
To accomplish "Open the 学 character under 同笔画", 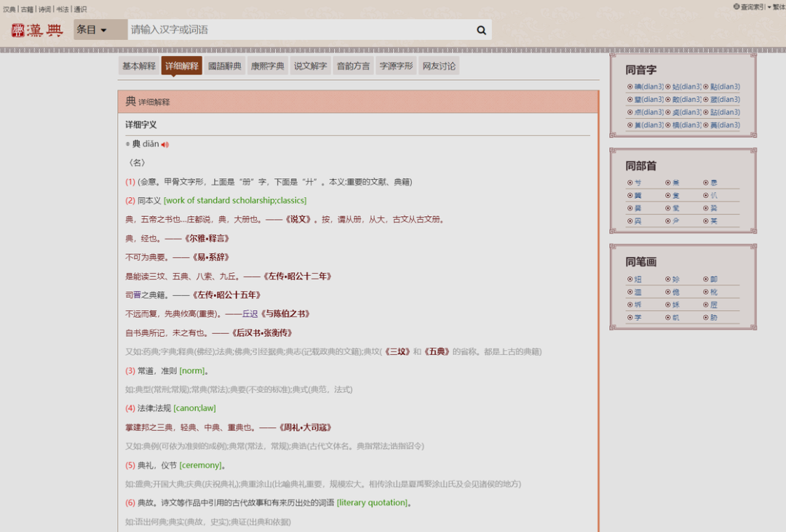I will pyautogui.click(x=638, y=317).
